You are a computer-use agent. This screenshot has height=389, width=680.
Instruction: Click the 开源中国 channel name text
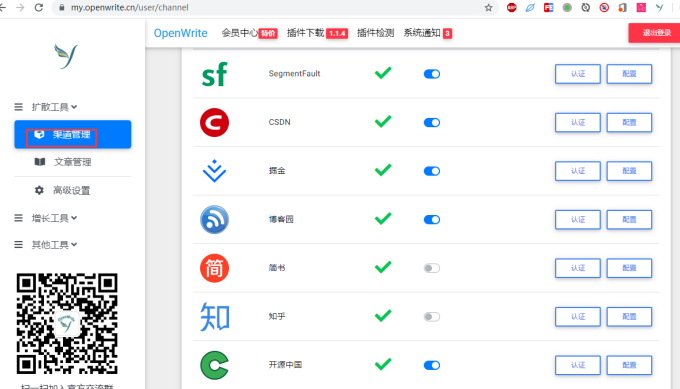pyautogui.click(x=285, y=365)
